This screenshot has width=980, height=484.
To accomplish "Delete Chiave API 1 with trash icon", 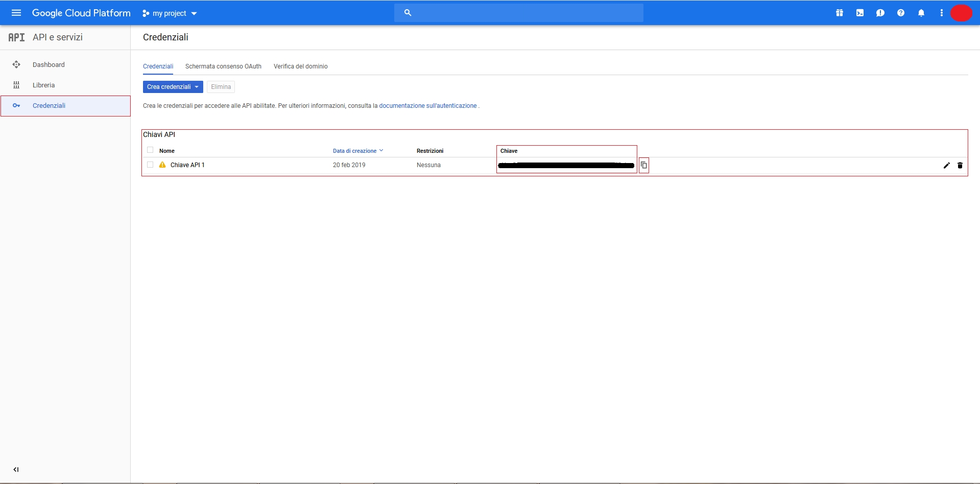I will click(960, 165).
